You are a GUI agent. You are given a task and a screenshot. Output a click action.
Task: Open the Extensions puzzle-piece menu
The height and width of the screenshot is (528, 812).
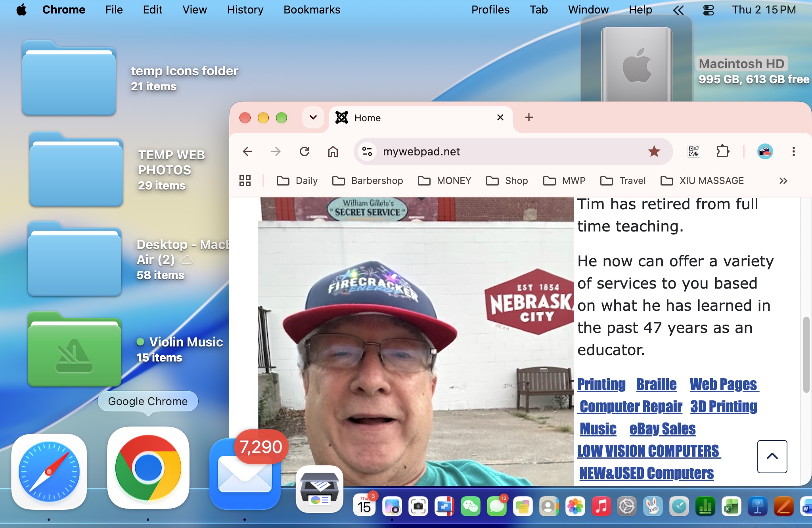pyautogui.click(x=723, y=151)
